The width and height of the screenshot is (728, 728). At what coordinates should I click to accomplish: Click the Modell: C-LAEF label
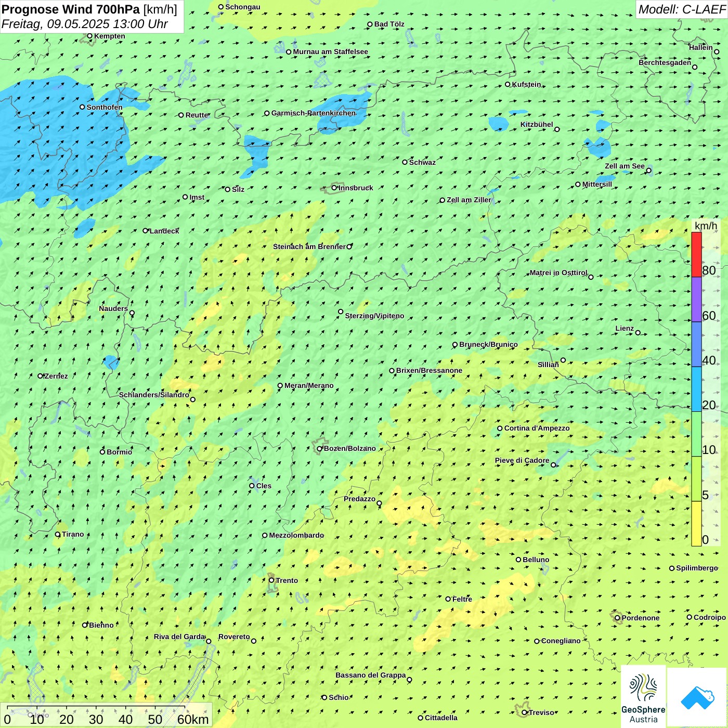pyautogui.click(x=682, y=9)
